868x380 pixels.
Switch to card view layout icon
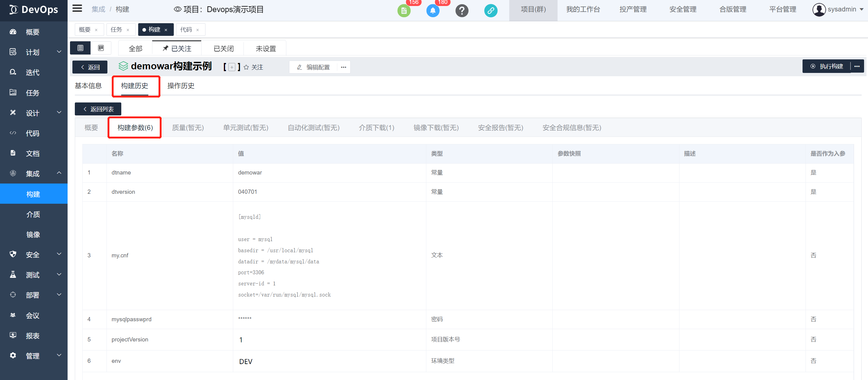(101, 48)
